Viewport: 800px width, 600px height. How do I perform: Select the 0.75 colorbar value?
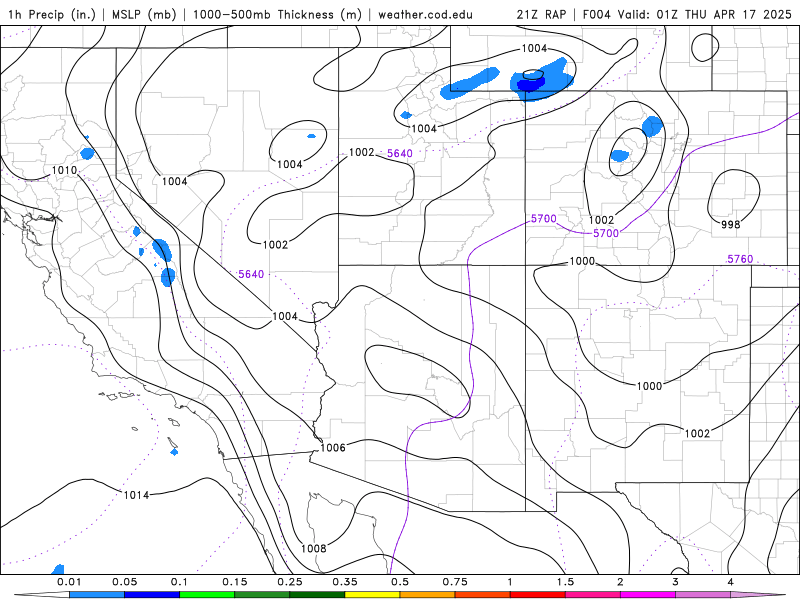click(455, 582)
